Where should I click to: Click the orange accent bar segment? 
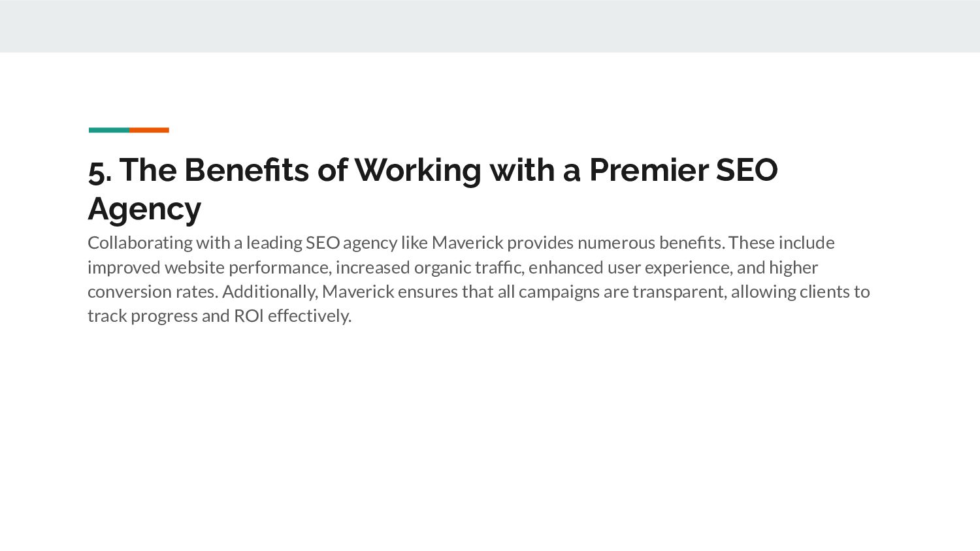(149, 130)
